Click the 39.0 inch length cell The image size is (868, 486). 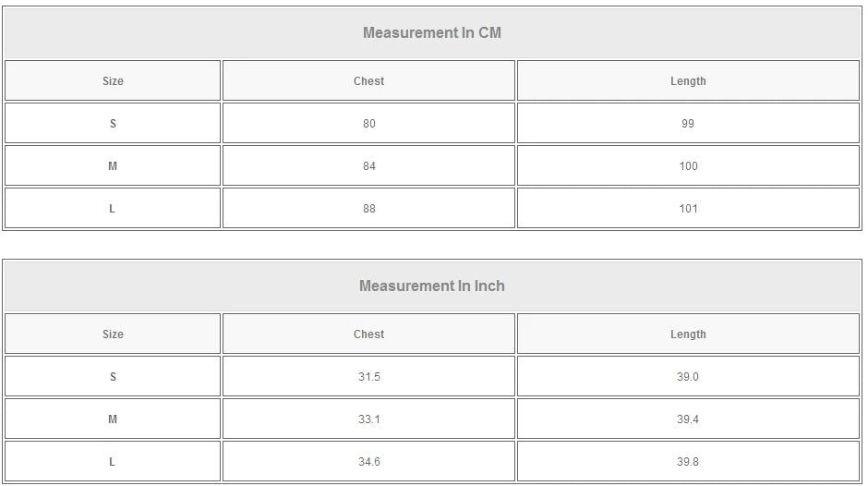coord(688,377)
